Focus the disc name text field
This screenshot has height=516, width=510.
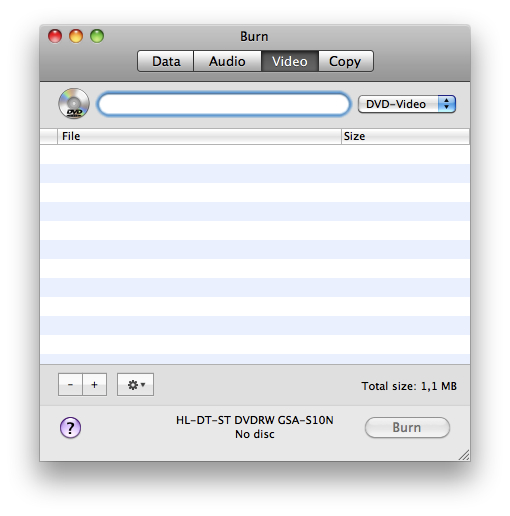coord(224,104)
